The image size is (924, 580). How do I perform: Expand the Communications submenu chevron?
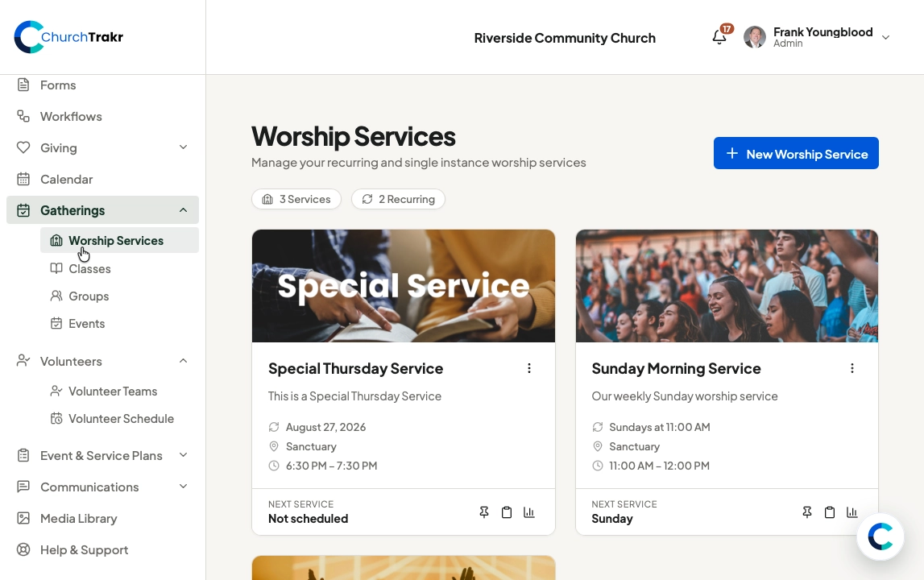183,487
